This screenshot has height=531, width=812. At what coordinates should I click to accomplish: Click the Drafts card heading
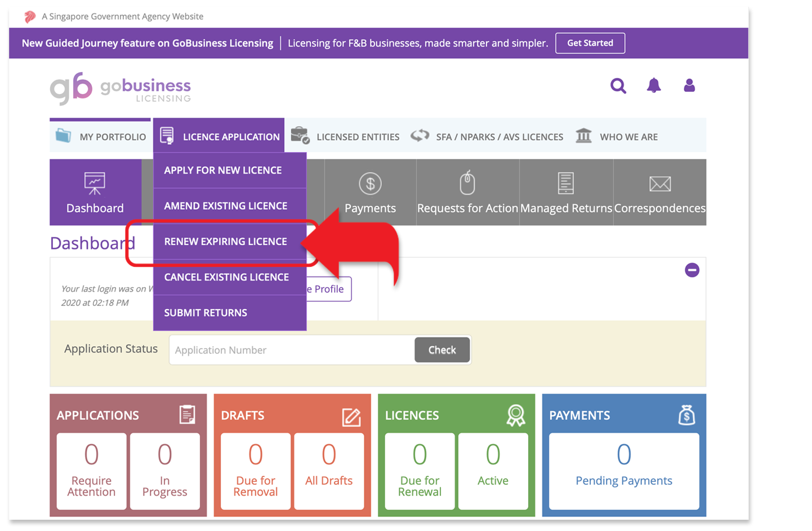point(243,416)
